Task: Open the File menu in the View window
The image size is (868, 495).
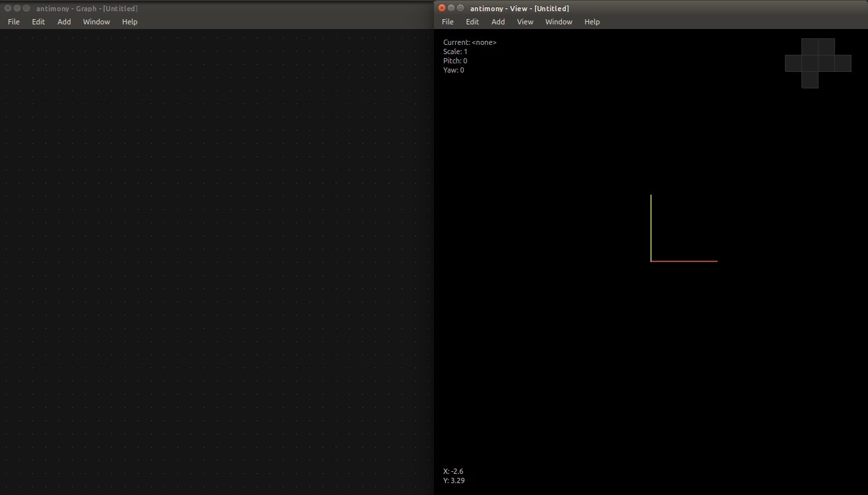Action: 447,22
